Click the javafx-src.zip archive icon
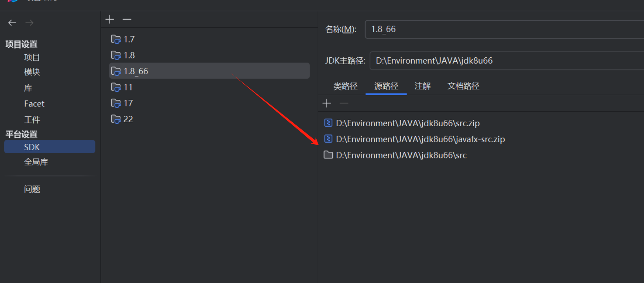Screen dimensions: 644x283 [x=328, y=139]
